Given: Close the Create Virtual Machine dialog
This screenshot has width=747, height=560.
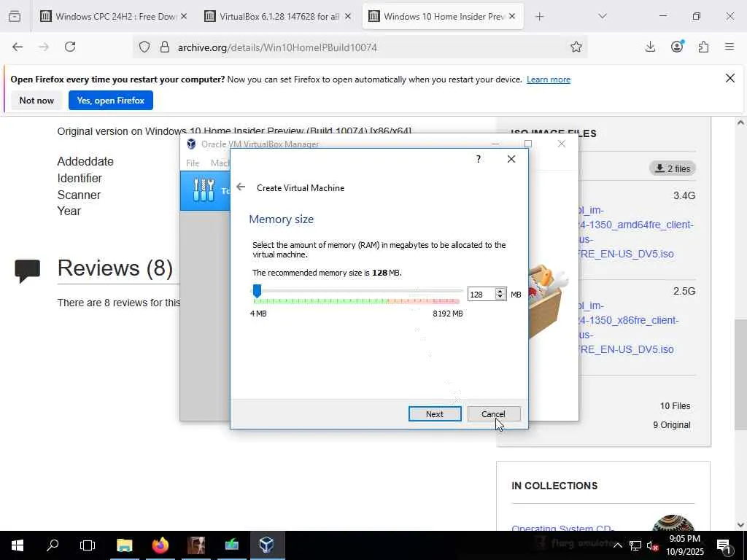Looking at the screenshot, I should [511, 159].
